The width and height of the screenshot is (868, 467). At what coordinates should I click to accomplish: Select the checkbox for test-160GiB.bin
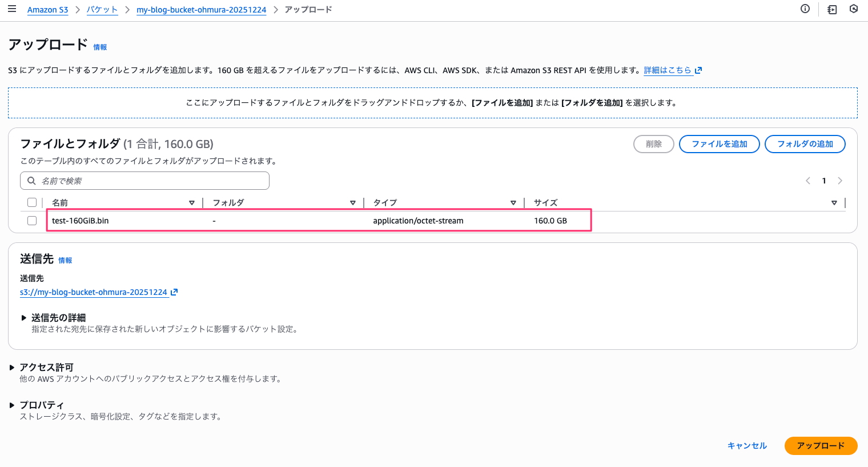point(31,220)
